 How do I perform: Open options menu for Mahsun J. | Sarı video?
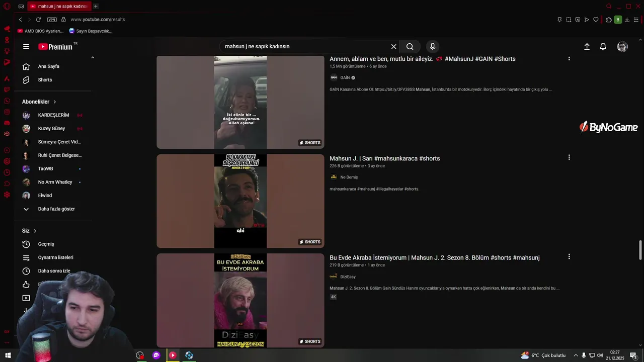pyautogui.click(x=569, y=157)
